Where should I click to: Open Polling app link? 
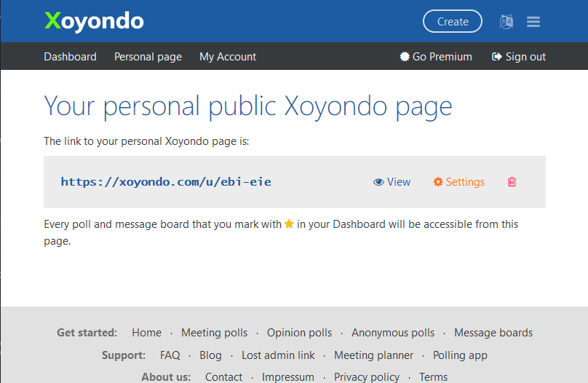pyautogui.click(x=460, y=355)
